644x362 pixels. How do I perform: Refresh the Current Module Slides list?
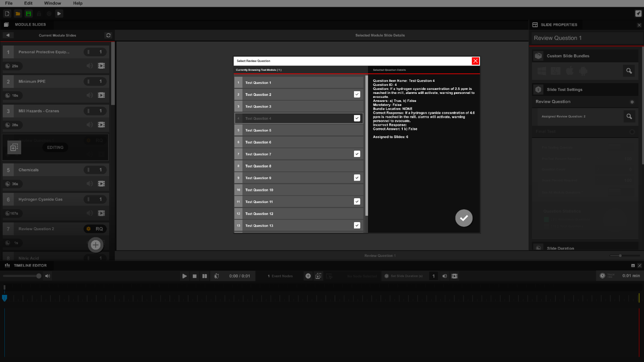(x=108, y=35)
